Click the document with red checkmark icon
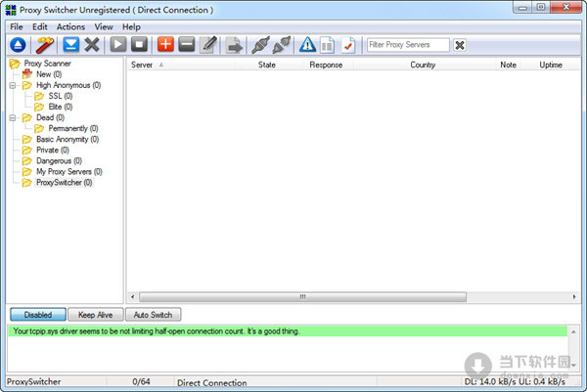Image resolution: width=587 pixels, height=392 pixels. coord(348,45)
